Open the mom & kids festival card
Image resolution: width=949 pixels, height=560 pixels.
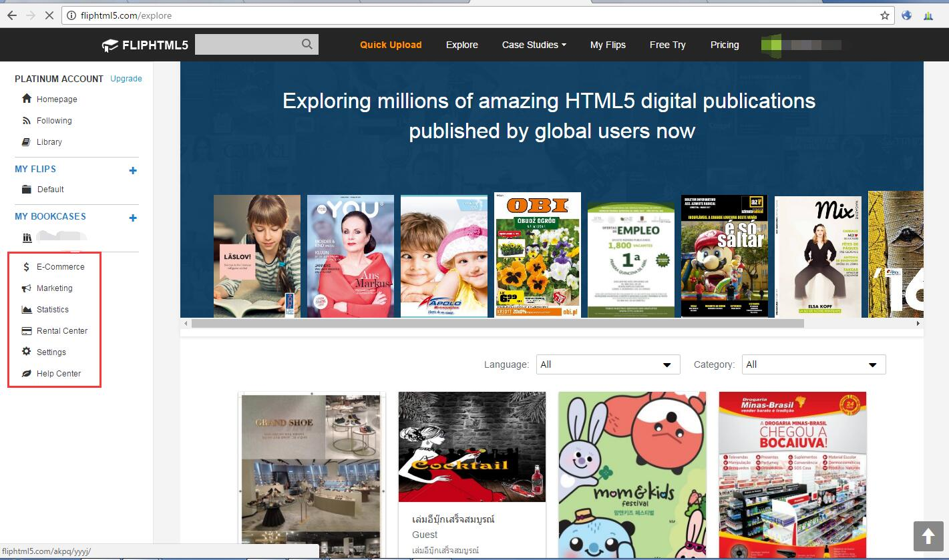[x=632, y=475]
